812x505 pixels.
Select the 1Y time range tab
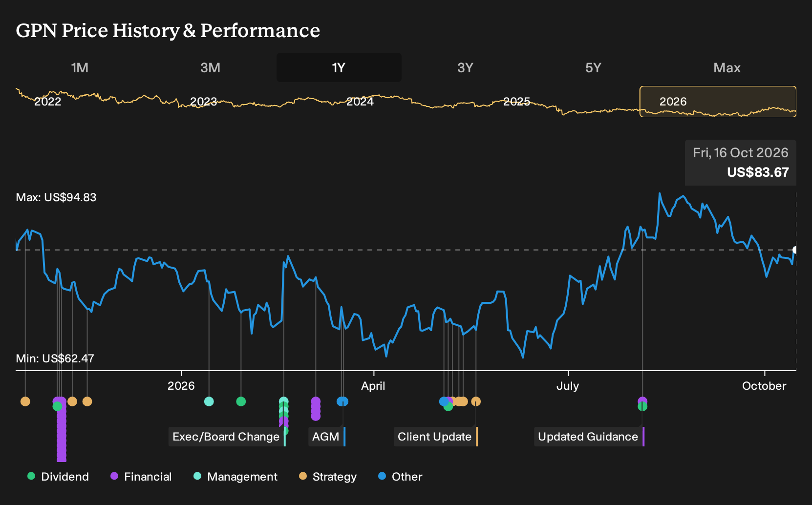[x=339, y=67]
